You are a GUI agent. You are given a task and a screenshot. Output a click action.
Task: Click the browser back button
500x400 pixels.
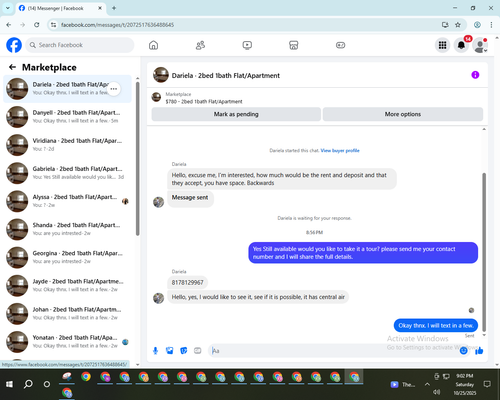point(9,25)
